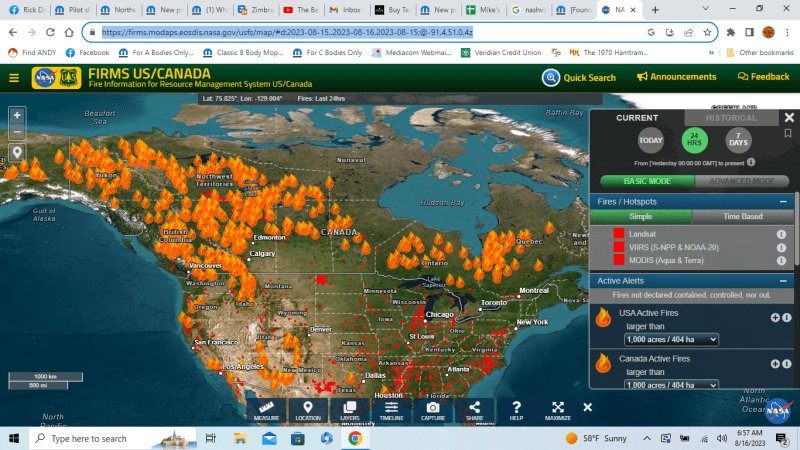
Task: Enable BASIC MODE
Action: click(647, 181)
